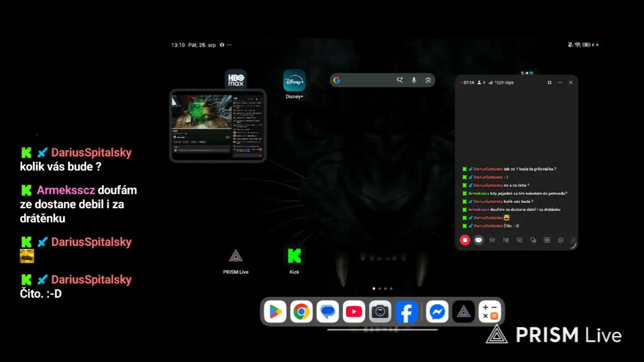Open the picture-in-picture Kick stream window
This screenshot has width=644, height=362.
pos(217,126)
